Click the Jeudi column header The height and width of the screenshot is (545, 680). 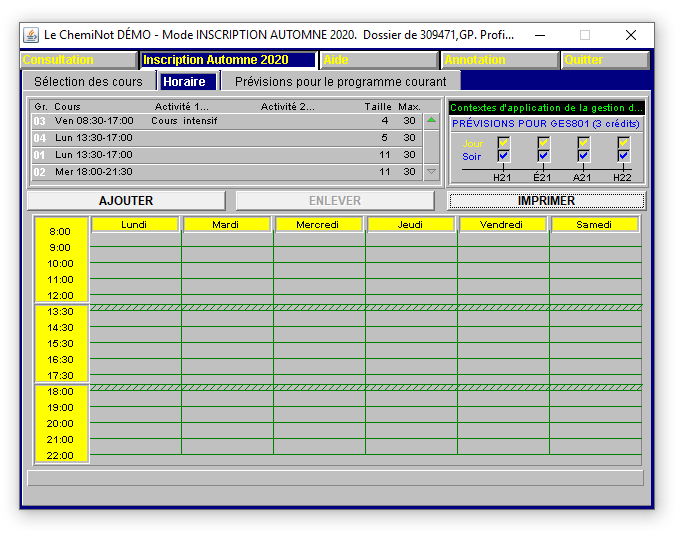pyautogui.click(x=410, y=224)
